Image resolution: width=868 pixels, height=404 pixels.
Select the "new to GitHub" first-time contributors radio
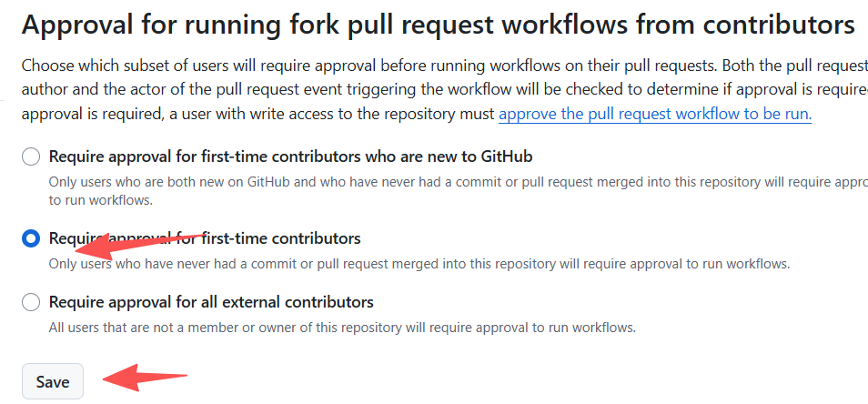pos(31,157)
